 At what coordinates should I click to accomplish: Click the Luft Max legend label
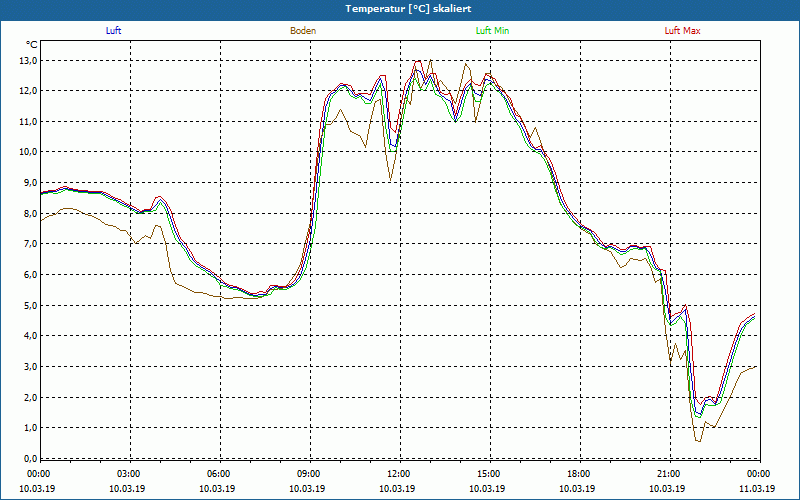(682, 31)
